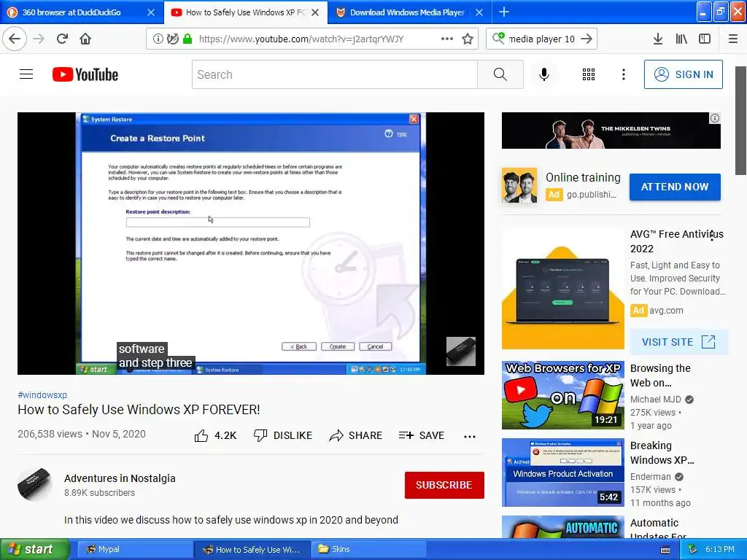Open the browser home page

(85, 39)
